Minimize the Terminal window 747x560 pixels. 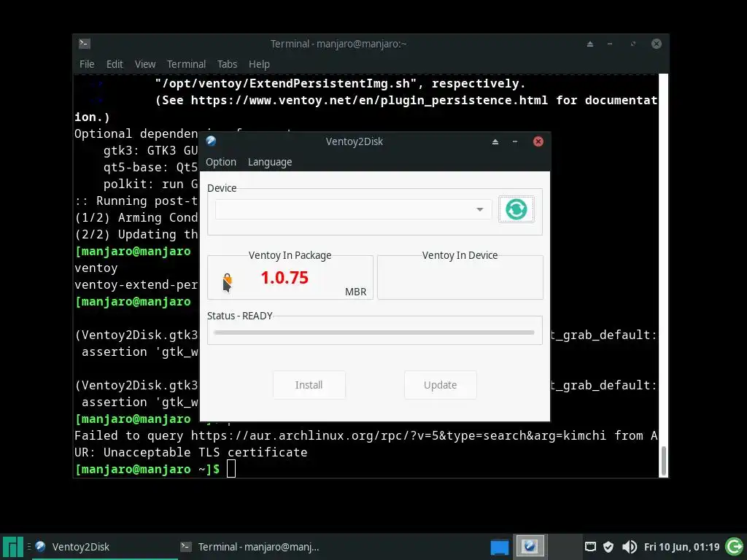[610, 44]
